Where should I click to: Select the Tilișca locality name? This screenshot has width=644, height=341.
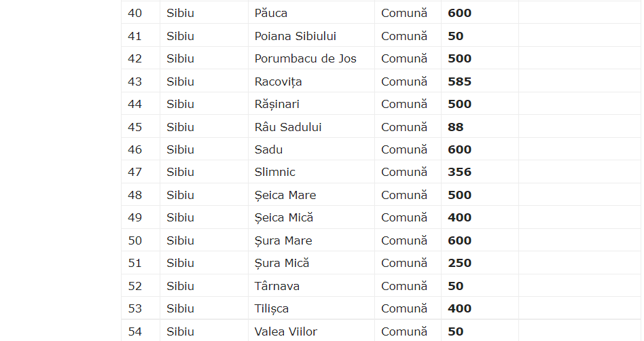271,308
